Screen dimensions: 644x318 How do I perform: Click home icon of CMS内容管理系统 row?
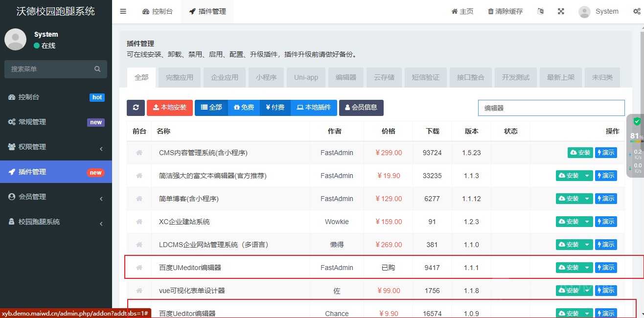pos(139,153)
